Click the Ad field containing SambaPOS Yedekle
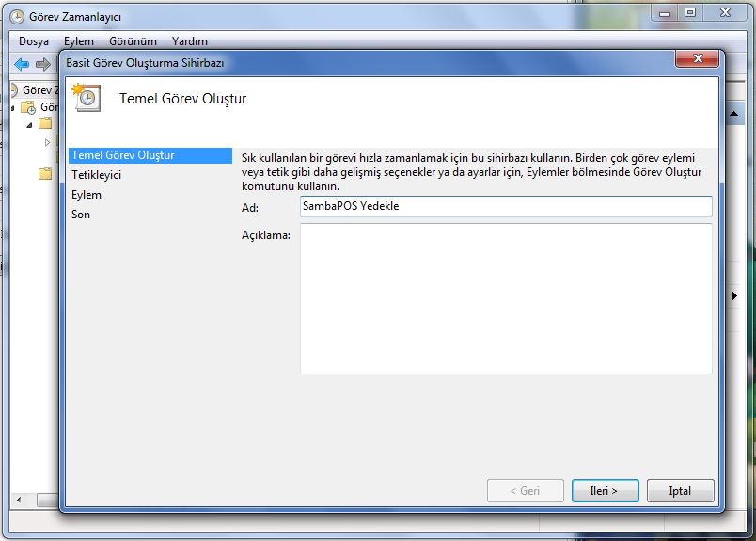 point(505,206)
